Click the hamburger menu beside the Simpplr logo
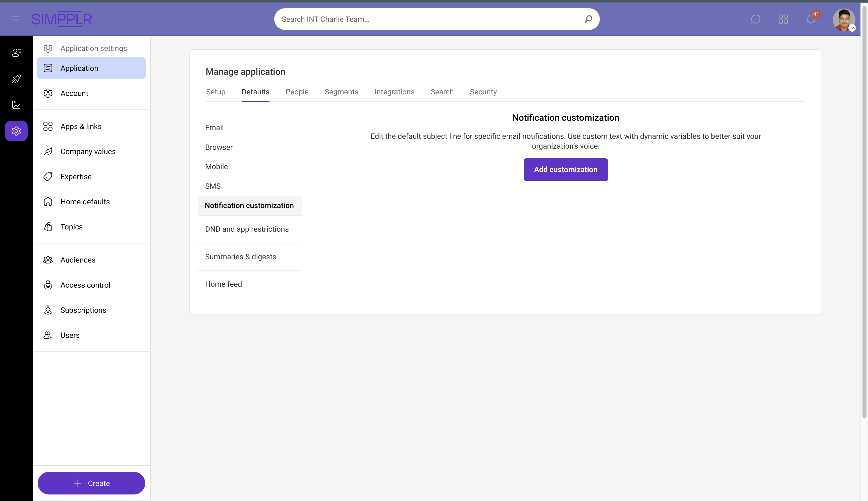 click(15, 19)
